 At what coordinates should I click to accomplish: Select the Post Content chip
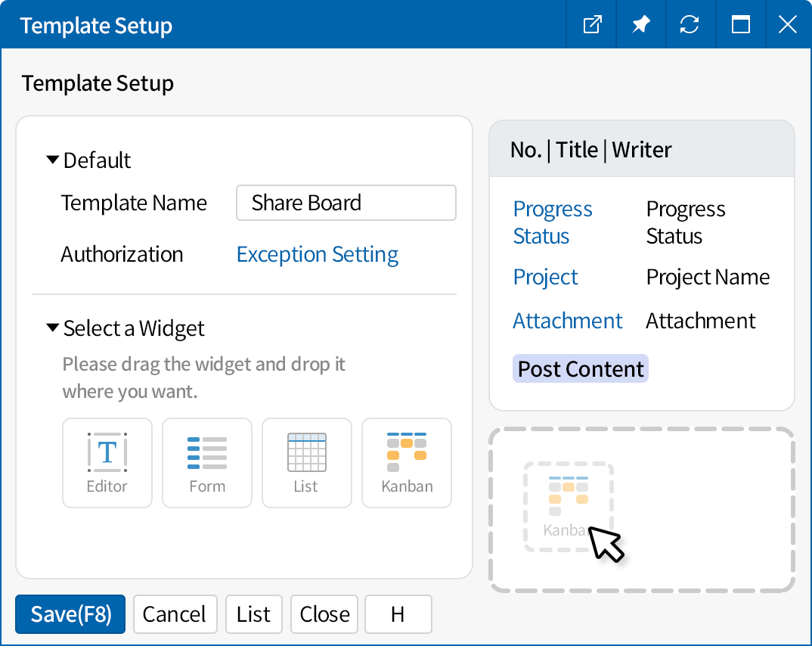tap(580, 368)
